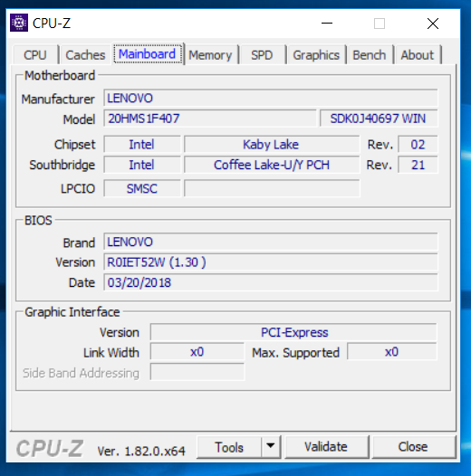
Task: Click the Max. Supported x0 value
Action: pyautogui.click(x=391, y=352)
